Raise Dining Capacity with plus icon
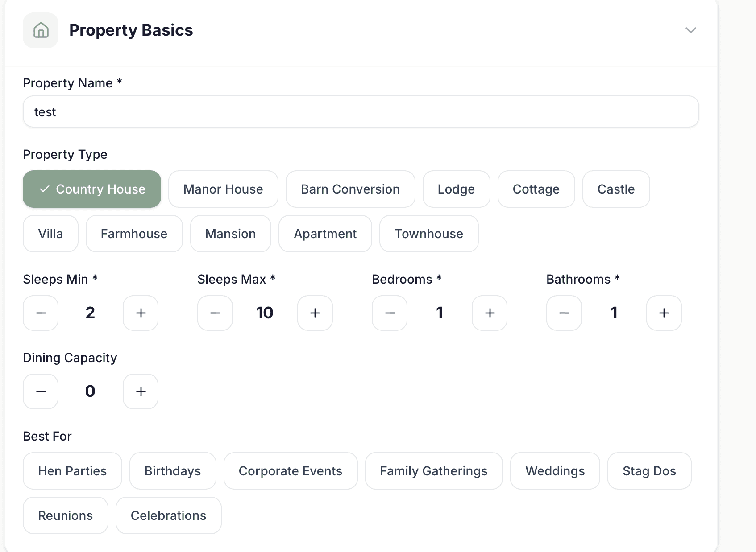The height and width of the screenshot is (552, 756). click(141, 391)
